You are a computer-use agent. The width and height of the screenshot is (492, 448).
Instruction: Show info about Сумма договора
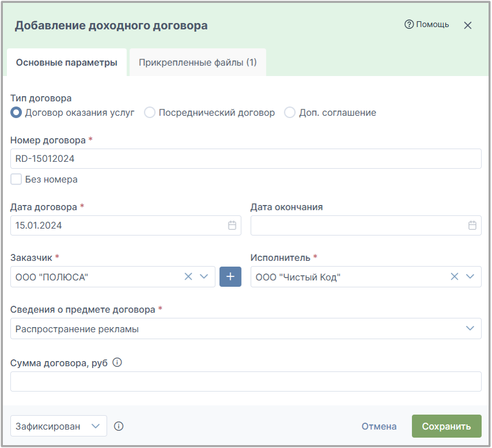point(117,363)
